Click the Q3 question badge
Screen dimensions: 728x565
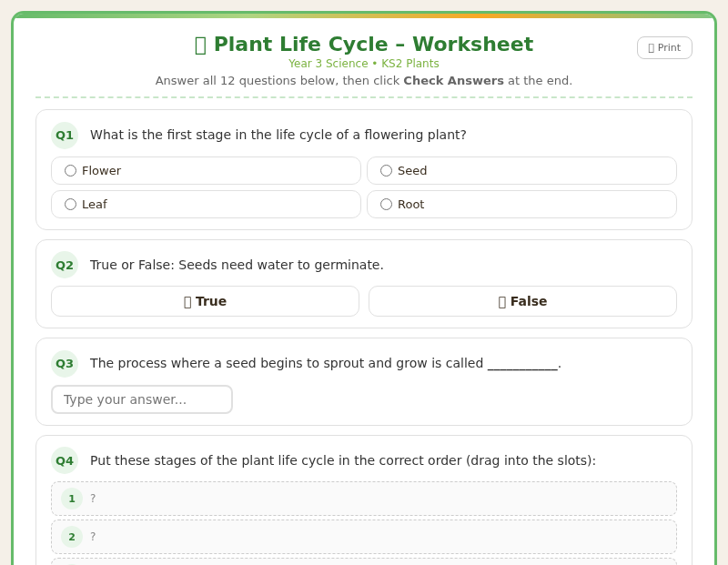tap(65, 363)
